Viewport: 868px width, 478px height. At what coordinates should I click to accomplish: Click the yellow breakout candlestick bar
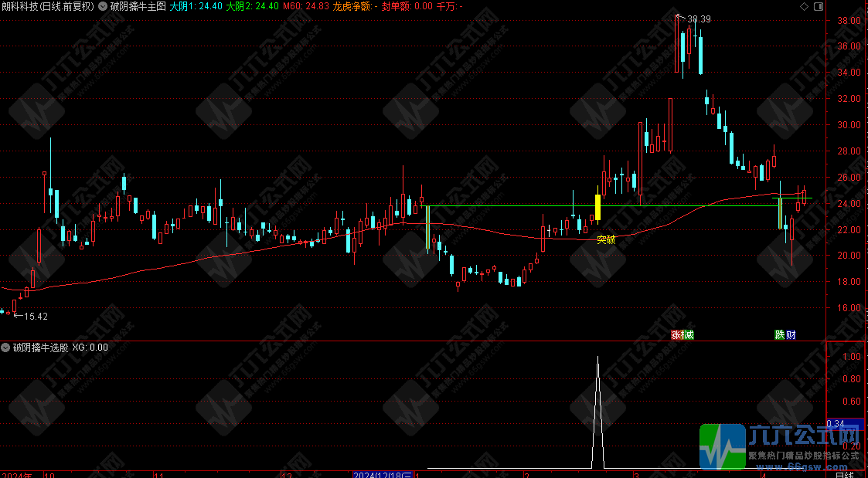coord(597,207)
